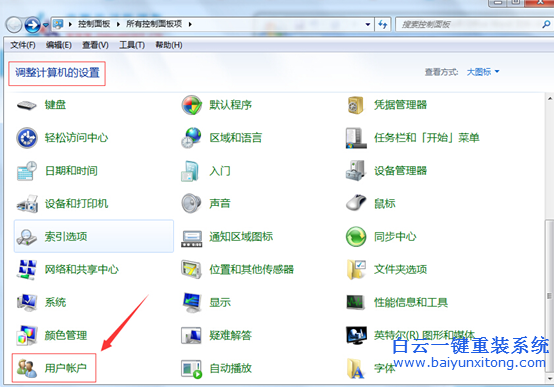Screen dimensions: 554x388
Task: Open the 用户帐户 people icon
Action: tap(26, 368)
